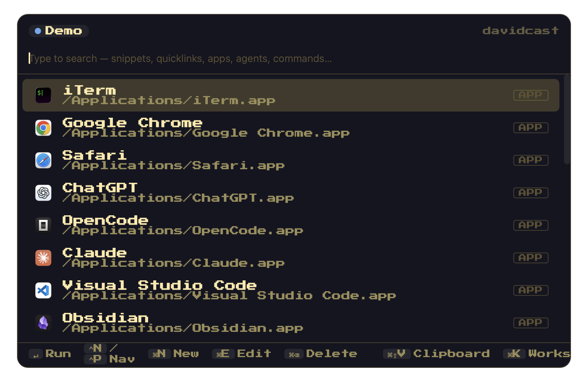
Task: Click the ⌘N key badge
Action: tap(159, 354)
